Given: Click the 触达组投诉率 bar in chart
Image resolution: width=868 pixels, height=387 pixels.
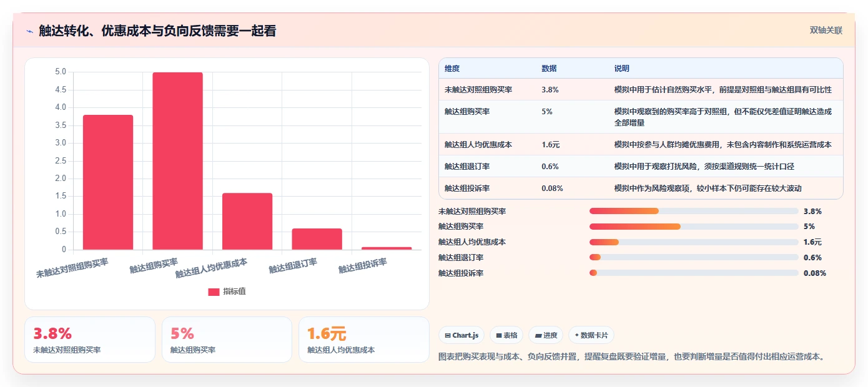Looking at the screenshot, I should click(x=387, y=248).
